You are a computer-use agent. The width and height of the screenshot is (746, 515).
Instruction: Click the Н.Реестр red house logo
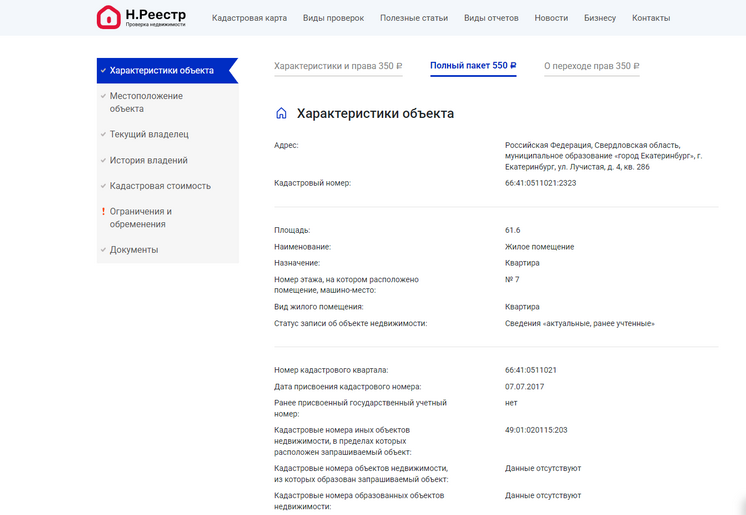[x=108, y=17]
